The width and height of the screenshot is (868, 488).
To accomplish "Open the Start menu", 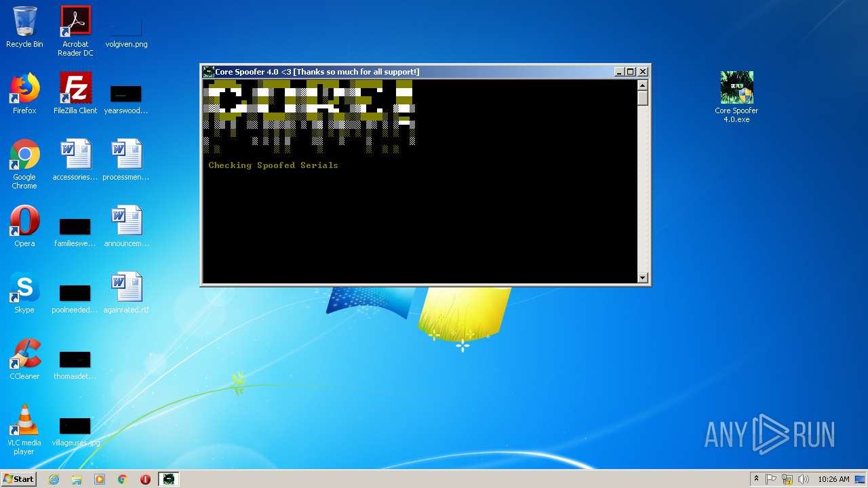I will click(18, 479).
